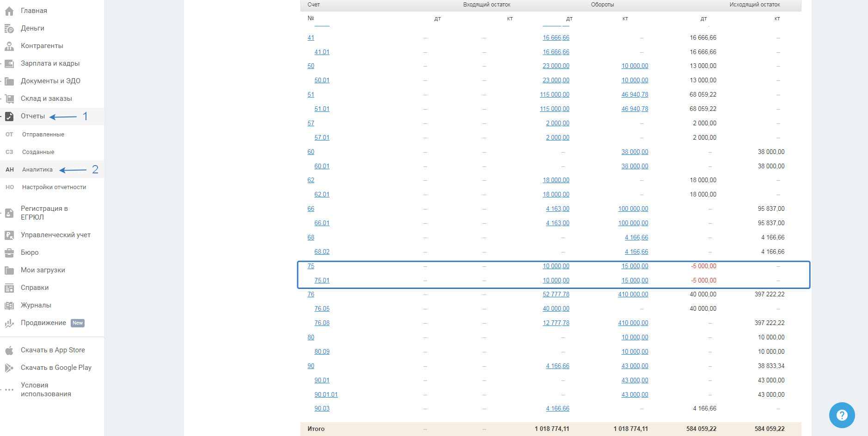Click the chart icon beside Продвижение

tap(9, 323)
